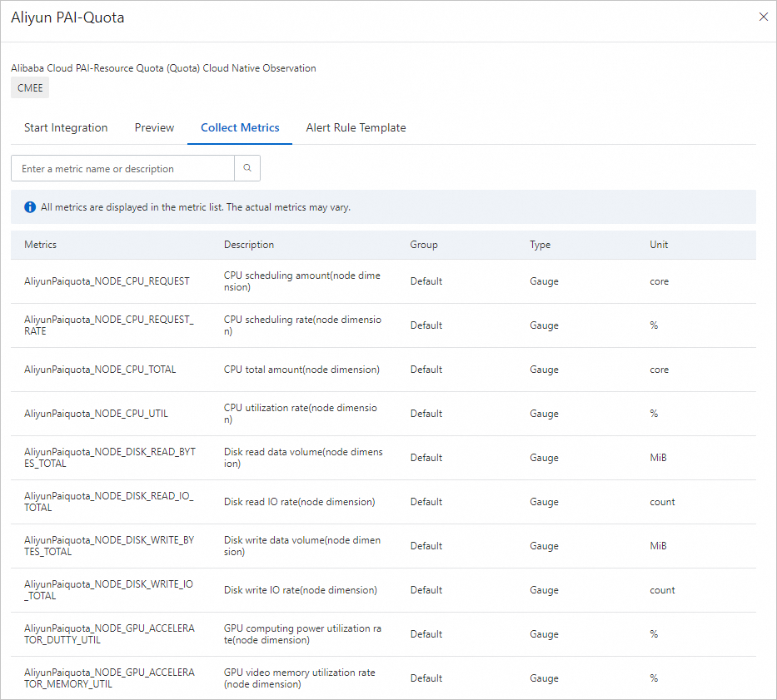Click 'count' unit in DISK_WRITE_IO_TOTAL row

tap(662, 590)
